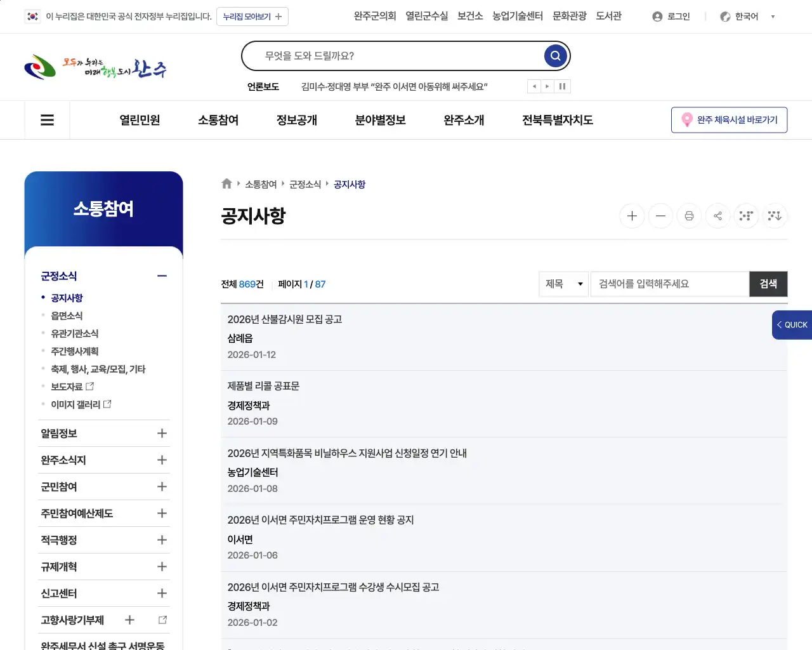
Task: Go to previous news headline arrow
Action: tap(534, 86)
